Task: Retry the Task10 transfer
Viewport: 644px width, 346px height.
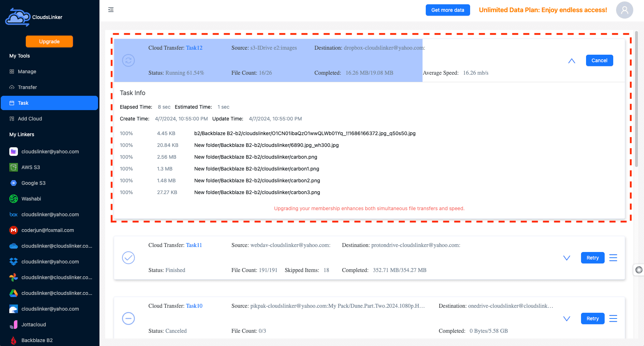Action: (x=592, y=318)
